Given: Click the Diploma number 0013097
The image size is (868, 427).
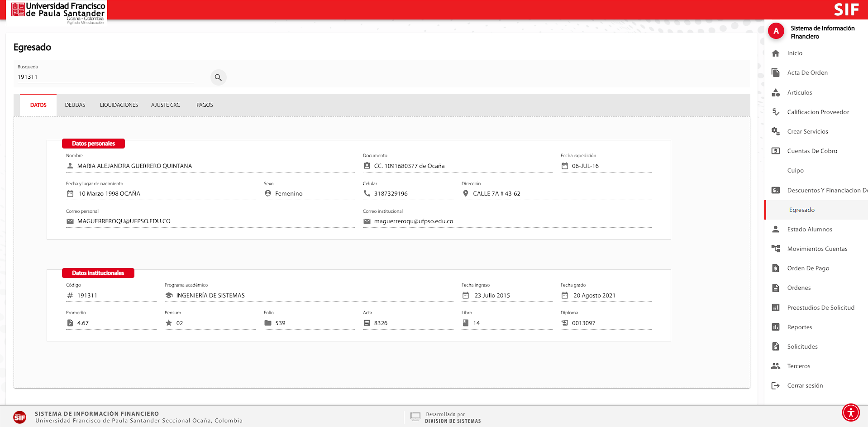Looking at the screenshot, I should [583, 323].
